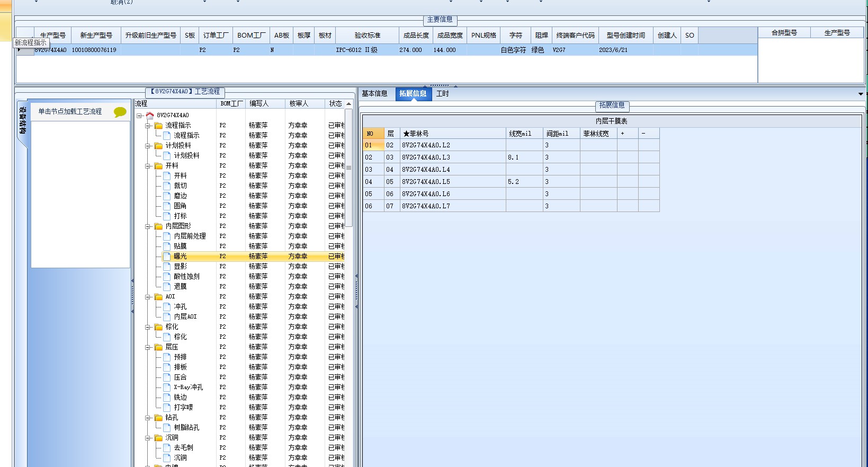
Task: Click the document icon of 打字唛 step
Action: (x=167, y=407)
